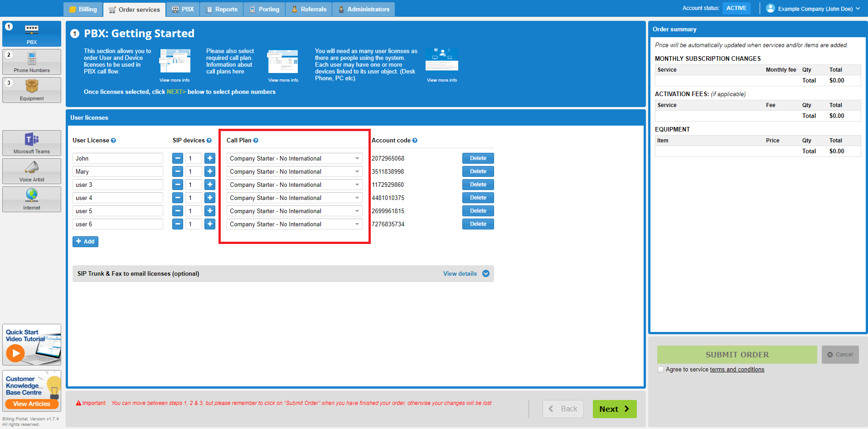Open Call Plan dropdown for user 4

tap(295, 198)
